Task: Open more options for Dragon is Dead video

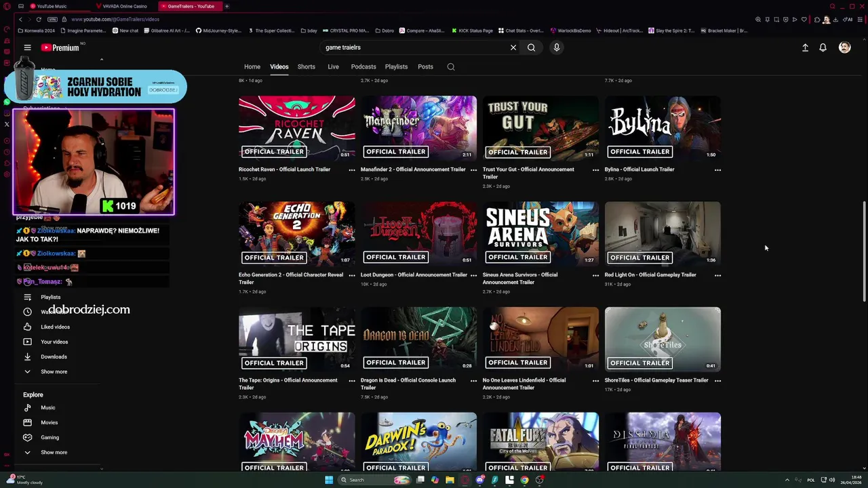Action: [x=473, y=381]
